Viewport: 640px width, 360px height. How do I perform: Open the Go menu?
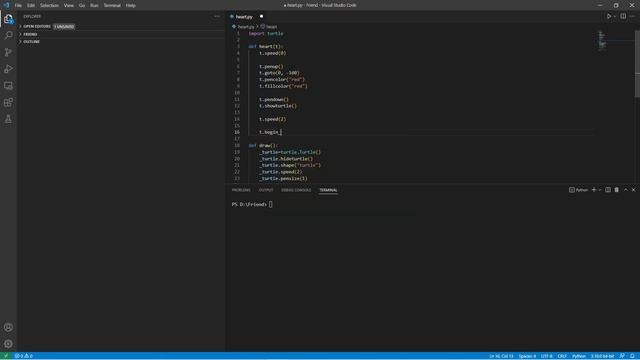click(x=82, y=5)
